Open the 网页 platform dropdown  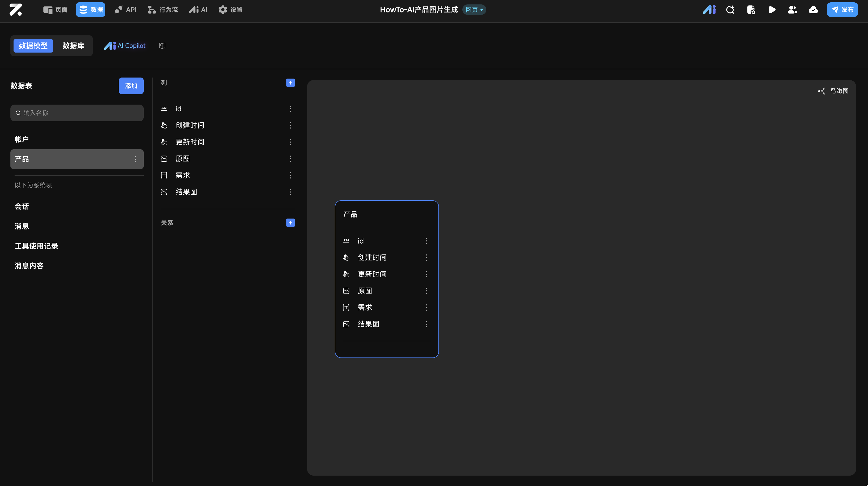pyautogui.click(x=474, y=10)
